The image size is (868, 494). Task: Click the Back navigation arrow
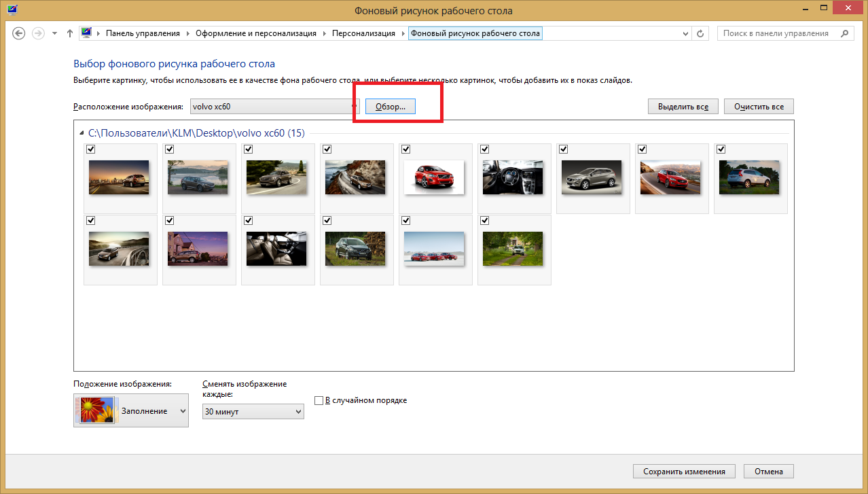(x=19, y=33)
